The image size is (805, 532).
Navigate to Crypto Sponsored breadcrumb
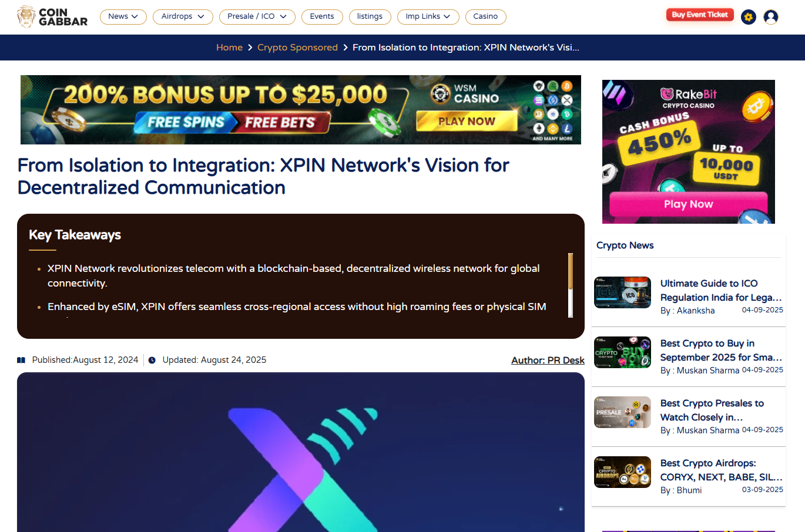tap(297, 48)
